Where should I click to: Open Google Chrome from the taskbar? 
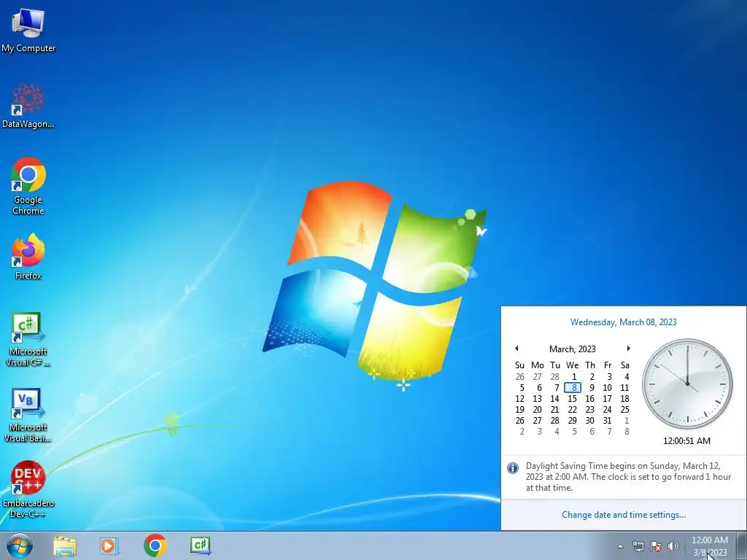155,545
